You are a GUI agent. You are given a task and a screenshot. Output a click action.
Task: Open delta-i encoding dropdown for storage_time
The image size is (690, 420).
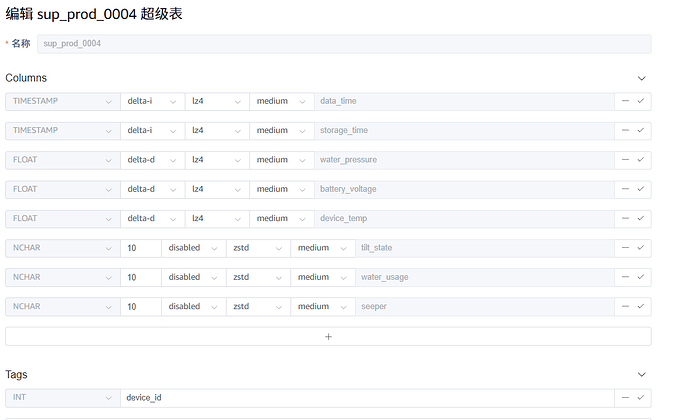[x=152, y=131]
